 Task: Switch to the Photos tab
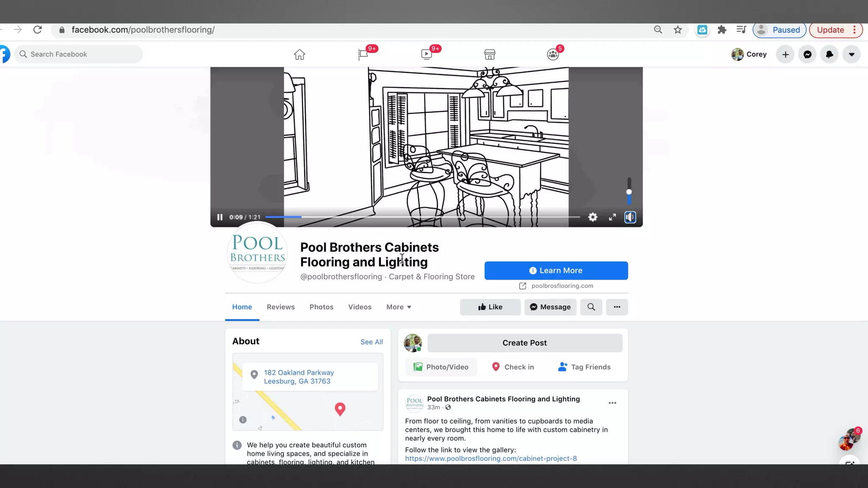pyautogui.click(x=321, y=307)
